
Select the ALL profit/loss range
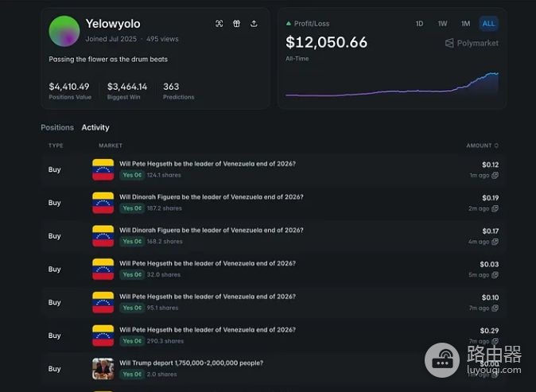click(x=488, y=24)
